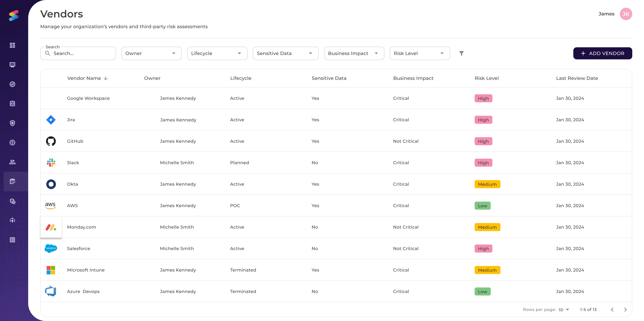Go to the people users sidebar icon

[x=12, y=162]
